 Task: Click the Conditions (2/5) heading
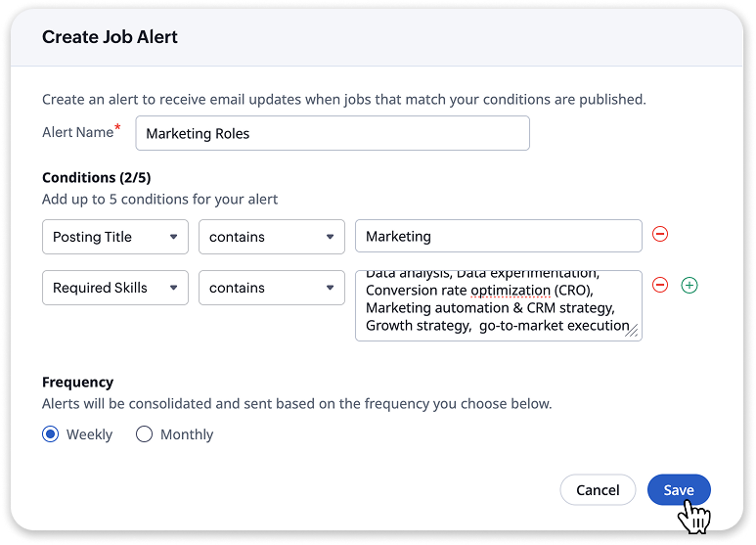coord(97,178)
